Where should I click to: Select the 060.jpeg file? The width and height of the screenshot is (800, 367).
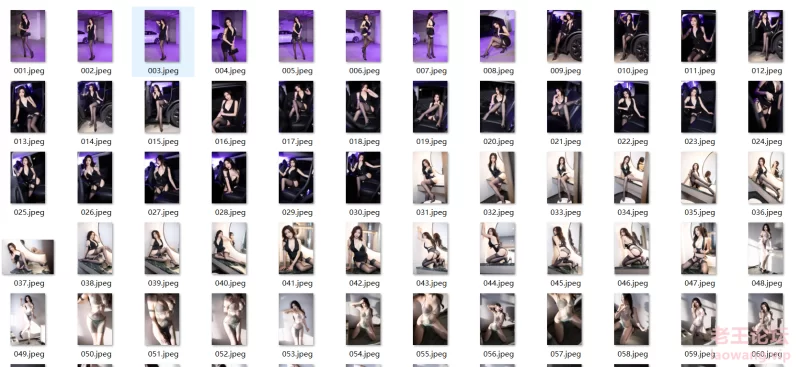765,319
